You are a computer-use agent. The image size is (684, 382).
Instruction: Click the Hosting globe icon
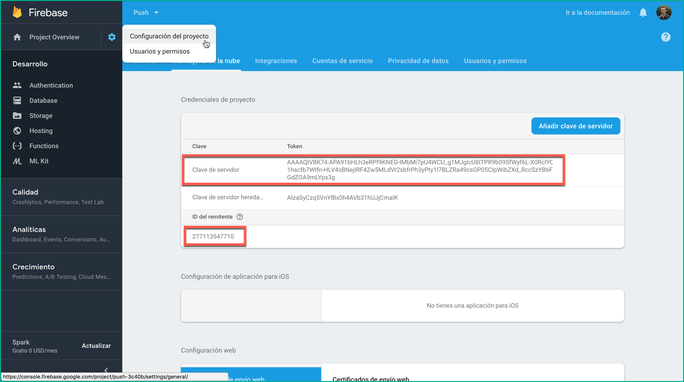pyautogui.click(x=17, y=130)
